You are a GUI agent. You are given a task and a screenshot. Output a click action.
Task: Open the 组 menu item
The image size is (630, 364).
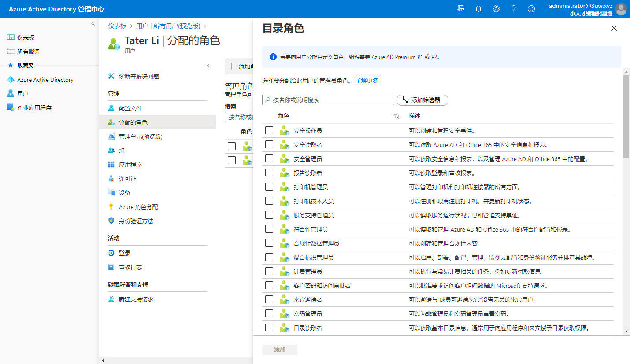pyautogui.click(x=158, y=151)
